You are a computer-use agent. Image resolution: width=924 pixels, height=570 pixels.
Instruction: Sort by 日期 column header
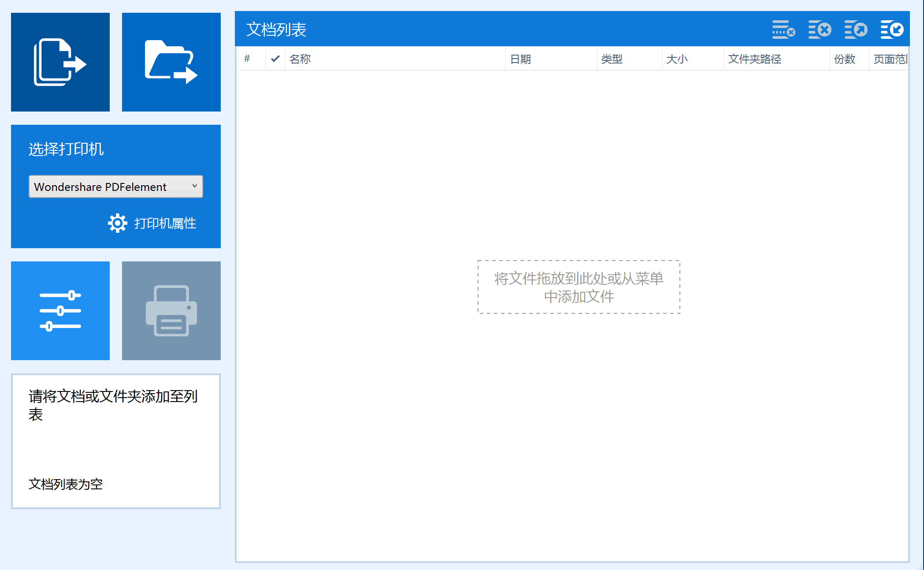point(520,59)
